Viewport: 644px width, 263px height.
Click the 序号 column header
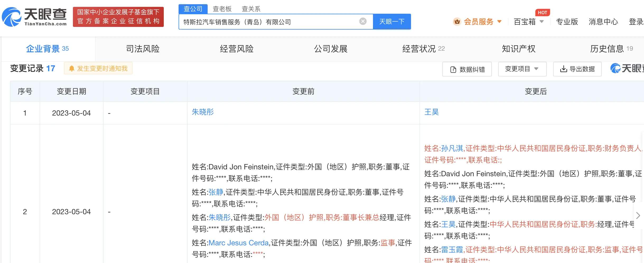[25, 91]
